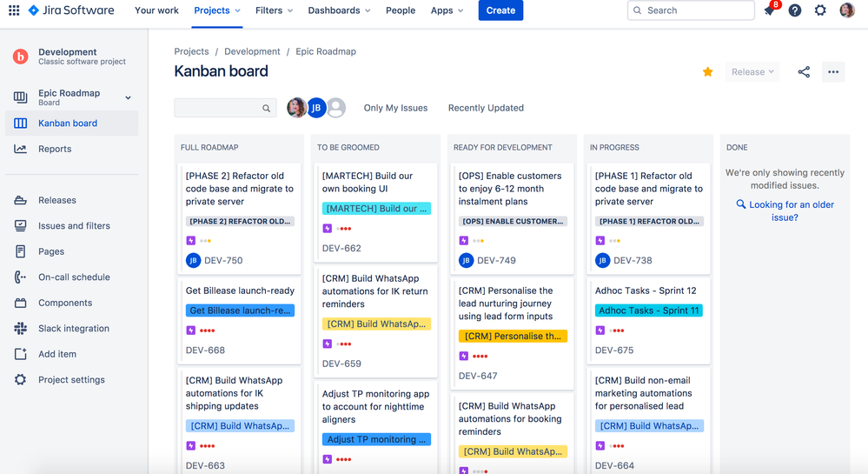Open People in top navigation
This screenshot has width=868, height=474.
(x=401, y=10)
